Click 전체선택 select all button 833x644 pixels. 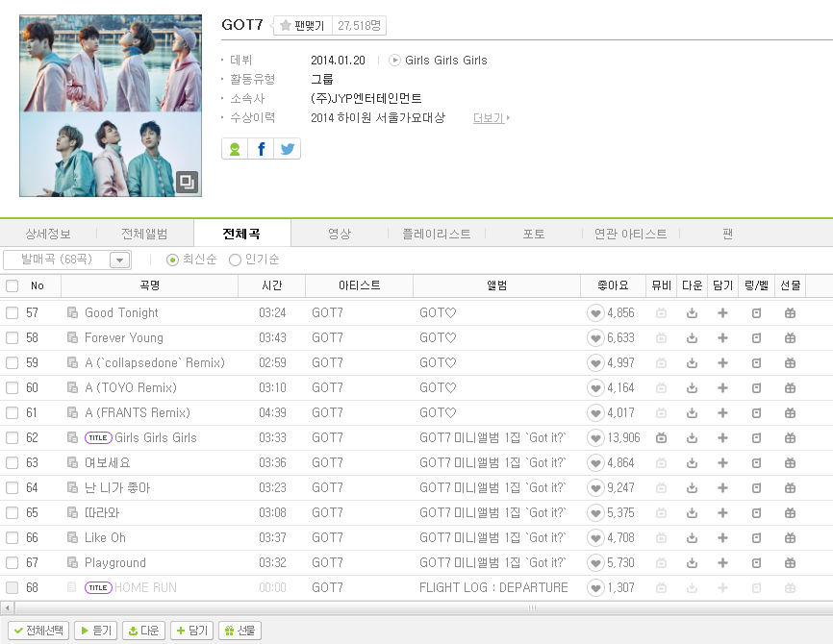(38, 631)
